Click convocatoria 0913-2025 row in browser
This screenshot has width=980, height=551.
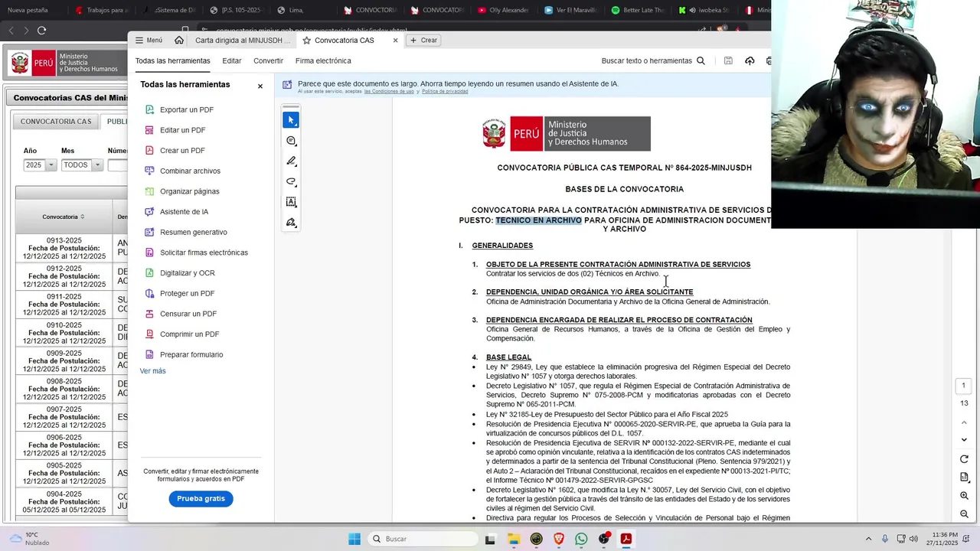point(64,248)
